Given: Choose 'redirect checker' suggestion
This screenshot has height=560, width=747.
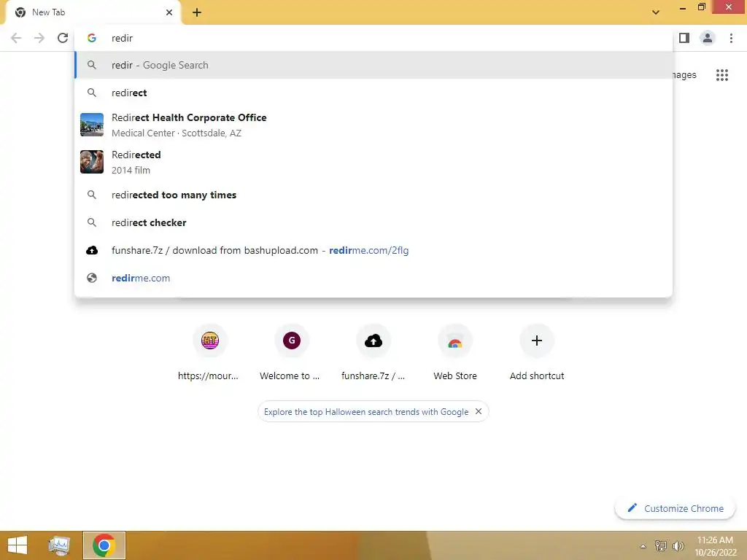Looking at the screenshot, I should 373,222.
